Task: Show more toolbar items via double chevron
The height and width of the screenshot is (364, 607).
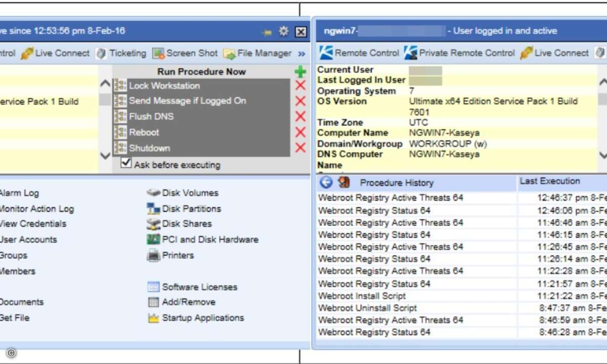Action: click(x=302, y=54)
